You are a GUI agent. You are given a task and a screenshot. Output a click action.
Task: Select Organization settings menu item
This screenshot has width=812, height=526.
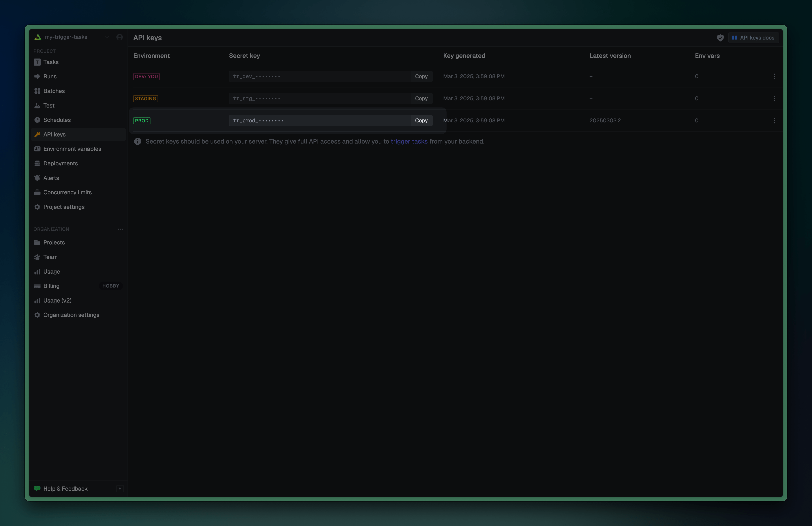pos(71,315)
